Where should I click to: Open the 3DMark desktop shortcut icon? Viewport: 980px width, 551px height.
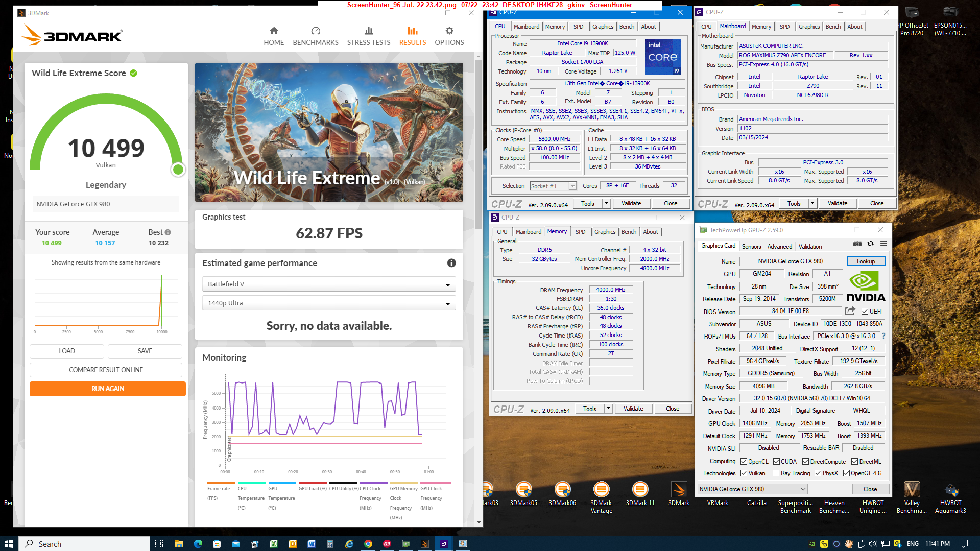679,494
